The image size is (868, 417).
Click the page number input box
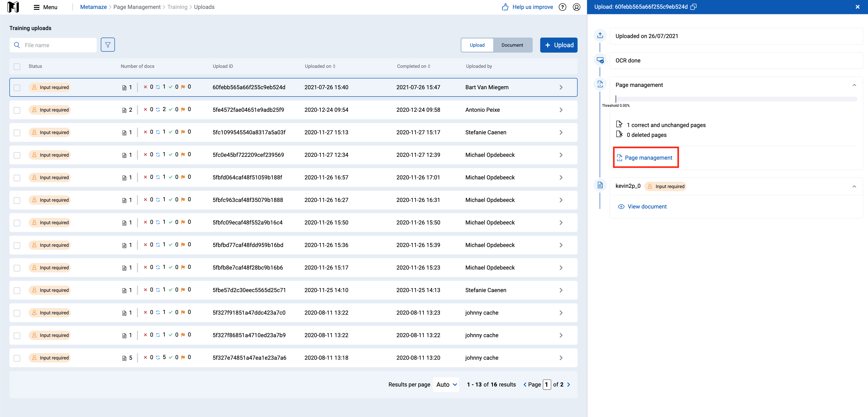coord(547,385)
